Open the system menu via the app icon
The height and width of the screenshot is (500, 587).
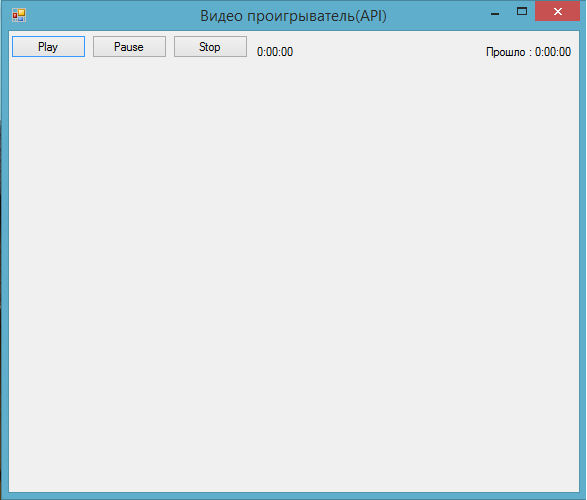[x=19, y=15]
